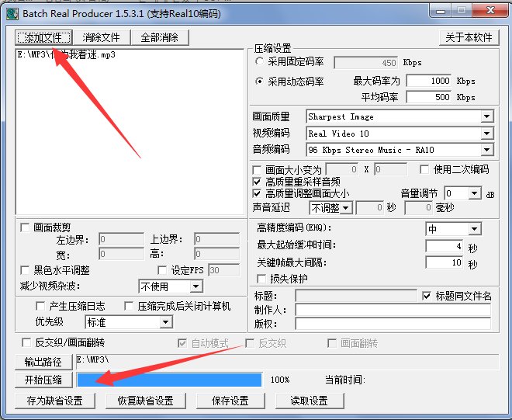This screenshot has width=512, height=420.
Task: Click the 消除文件 button
Action: tap(102, 37)
